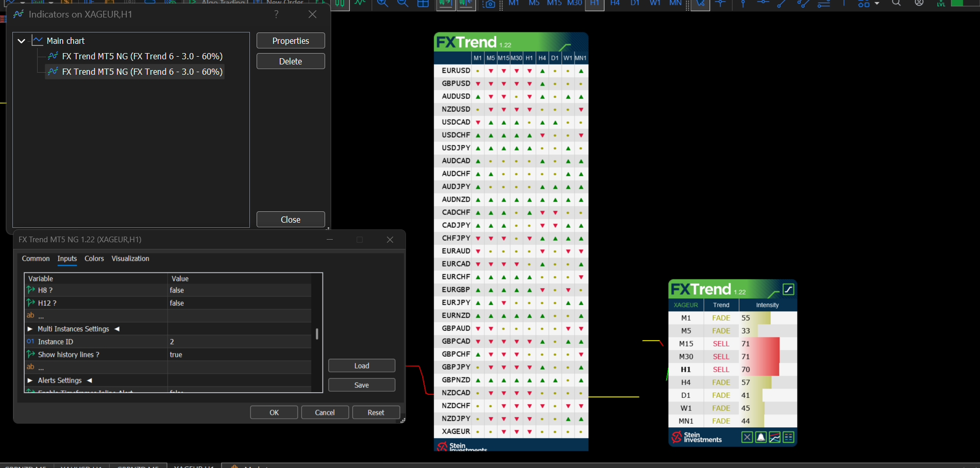Switch to the Colors tab

pos(94,259)
